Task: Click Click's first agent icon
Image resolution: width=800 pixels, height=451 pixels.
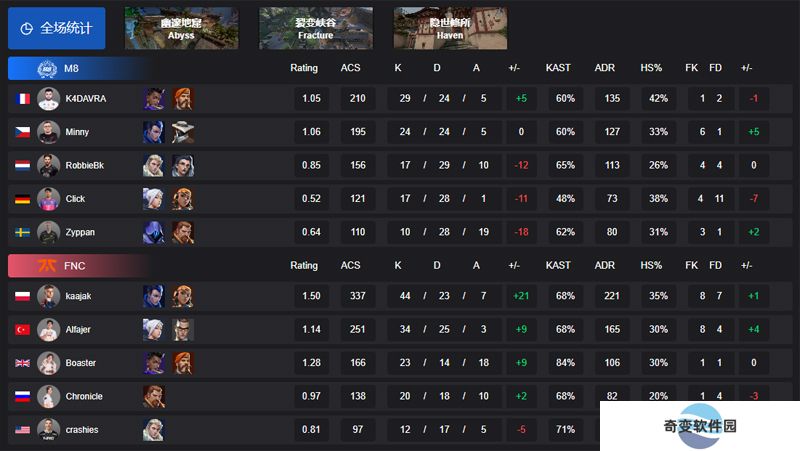Action: [x=154, y=199]
